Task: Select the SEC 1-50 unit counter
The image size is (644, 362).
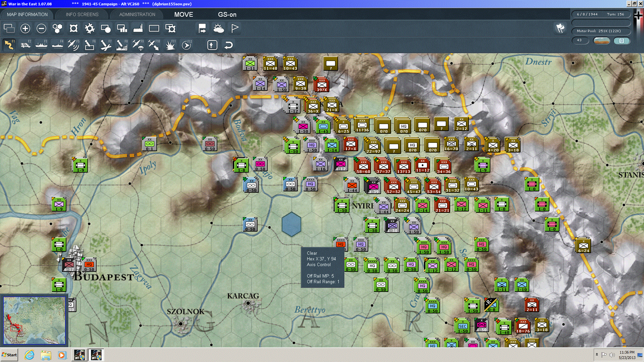Action: (x=463, y=326)
